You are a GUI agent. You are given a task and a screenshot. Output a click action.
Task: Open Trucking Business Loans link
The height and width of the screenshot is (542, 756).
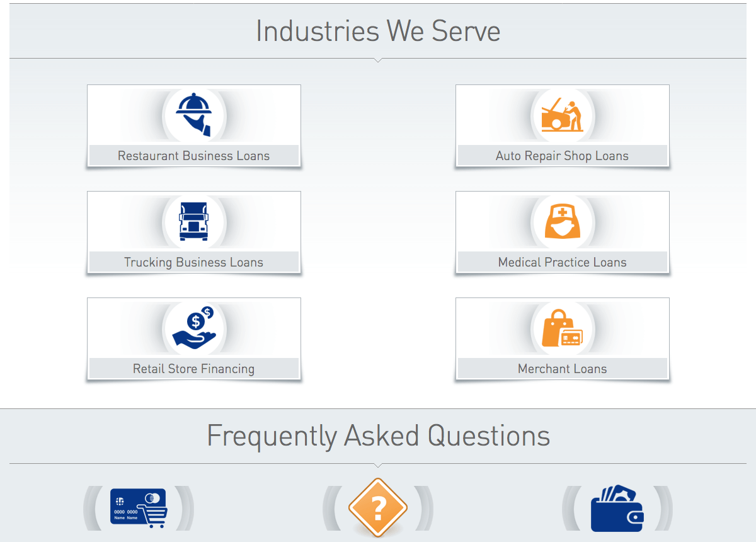coord(193,262)
